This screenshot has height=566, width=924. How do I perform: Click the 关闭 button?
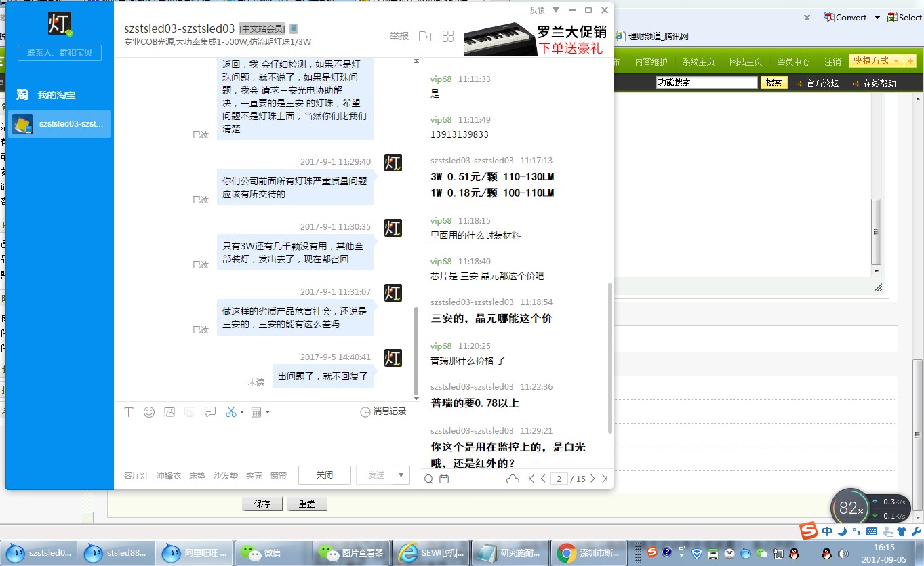(325, 475)
